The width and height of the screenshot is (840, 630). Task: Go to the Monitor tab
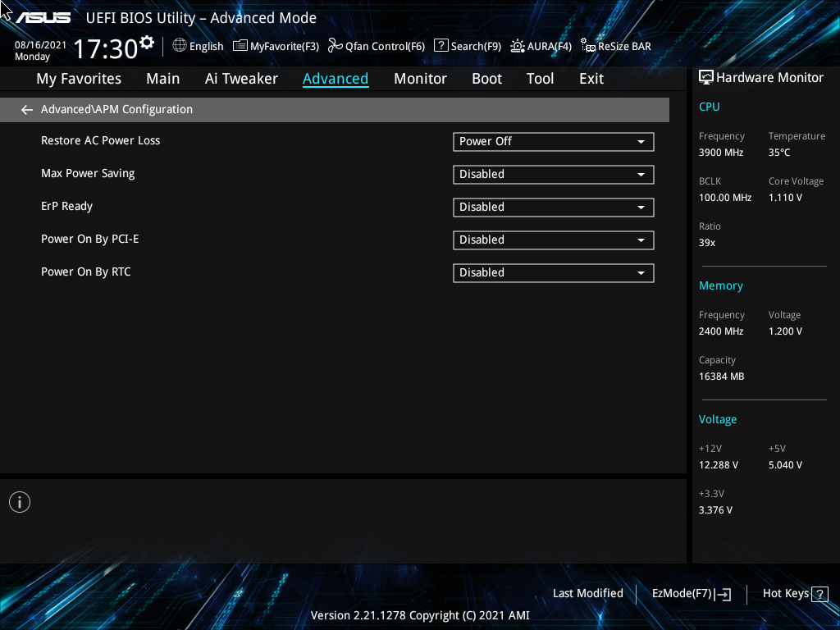click(421, 79)
